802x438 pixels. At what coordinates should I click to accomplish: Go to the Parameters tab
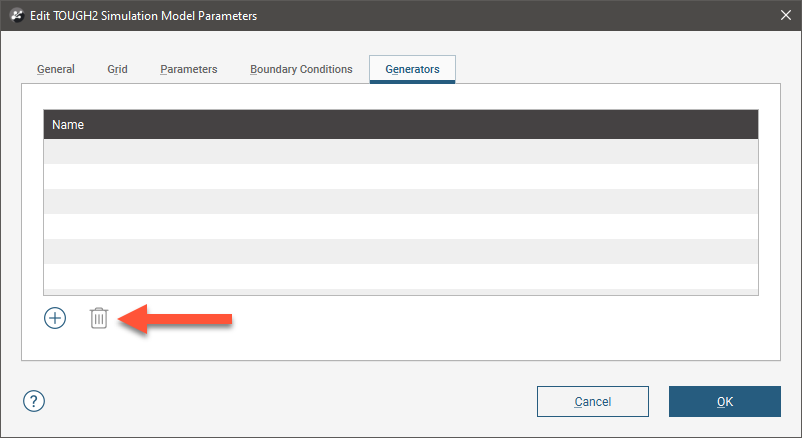pos(188,69)
